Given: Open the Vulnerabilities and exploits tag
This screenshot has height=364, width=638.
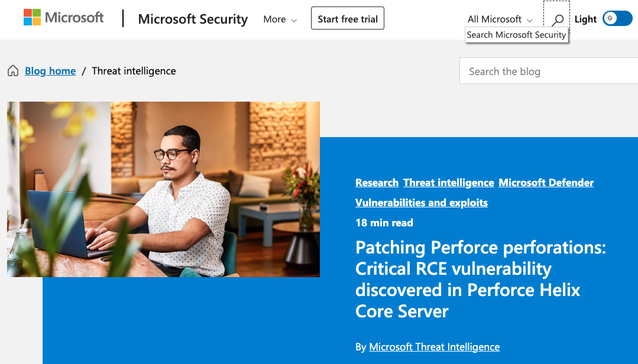Looking at the screenshot, I should click(x=421, y=203).
